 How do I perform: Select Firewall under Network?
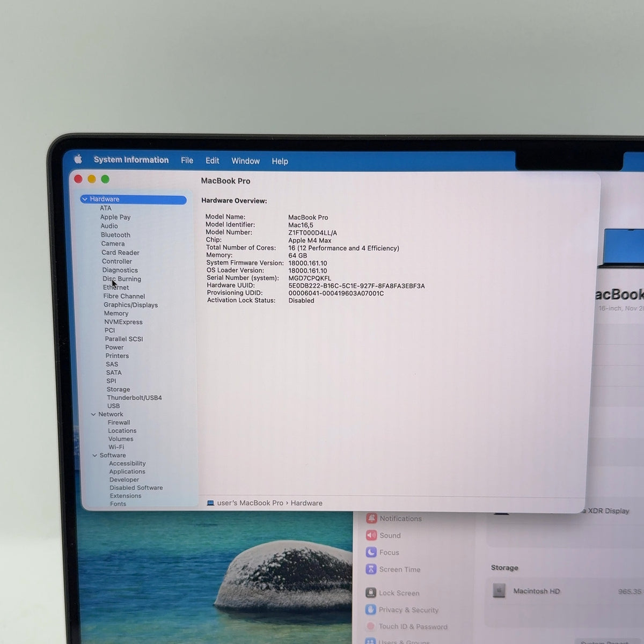119,423
